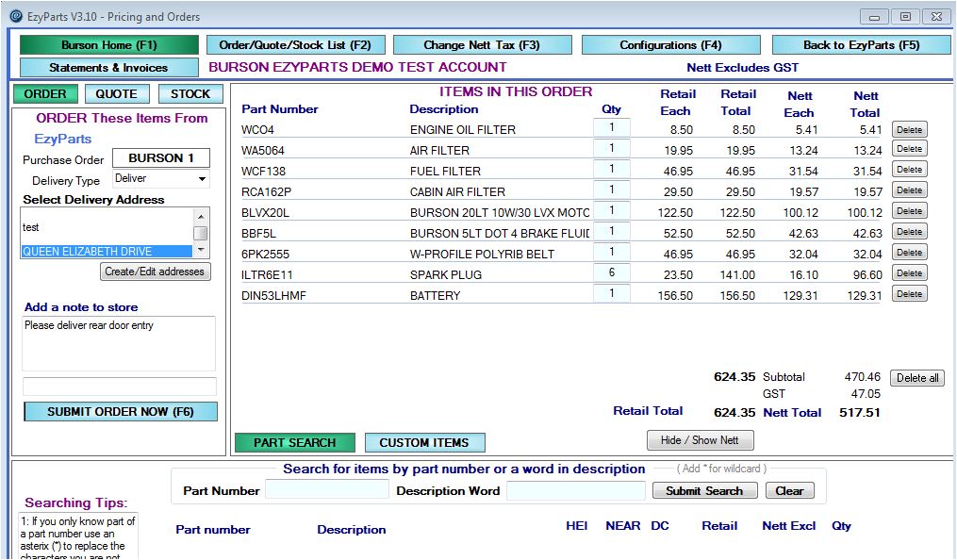Edit Qty field for WCF138

[612, 169]
